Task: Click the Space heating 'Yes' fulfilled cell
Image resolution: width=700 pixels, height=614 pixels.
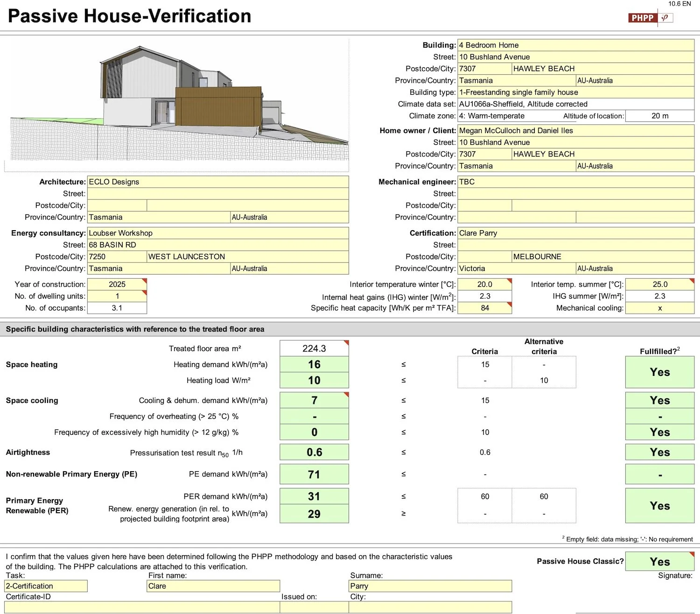Action: (x=660, y=372)
